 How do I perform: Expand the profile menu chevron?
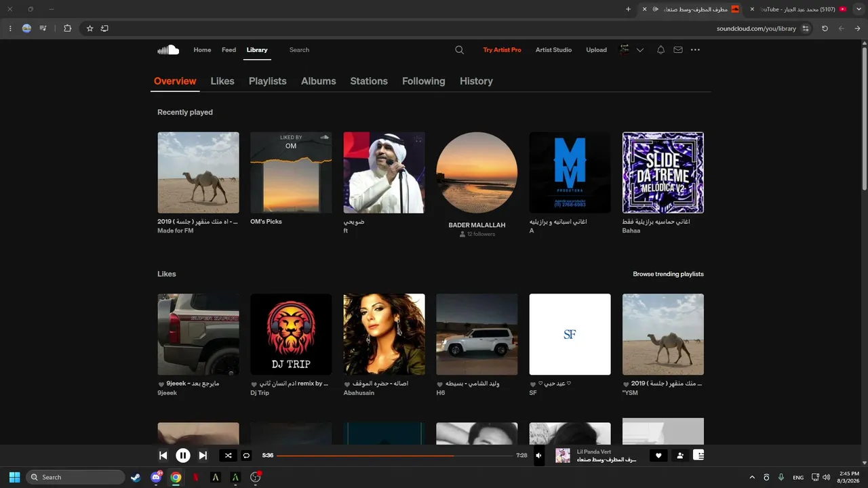click(x=639, y=49)
